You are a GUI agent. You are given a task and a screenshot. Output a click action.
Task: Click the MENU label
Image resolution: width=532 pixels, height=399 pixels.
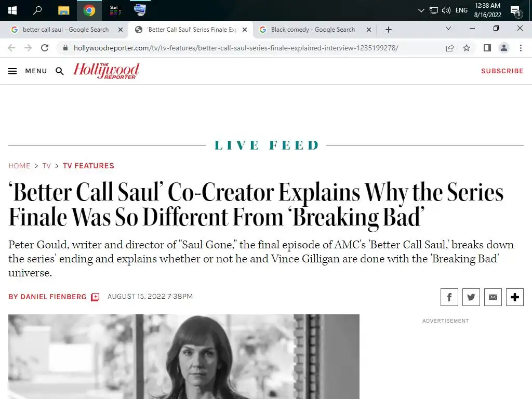pos(36,71)
